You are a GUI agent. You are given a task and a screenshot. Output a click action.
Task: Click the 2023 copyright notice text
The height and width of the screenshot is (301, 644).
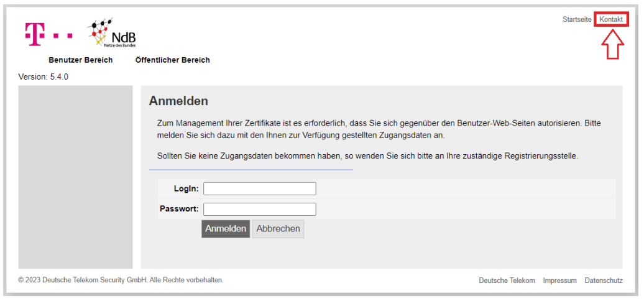point(121,280)
